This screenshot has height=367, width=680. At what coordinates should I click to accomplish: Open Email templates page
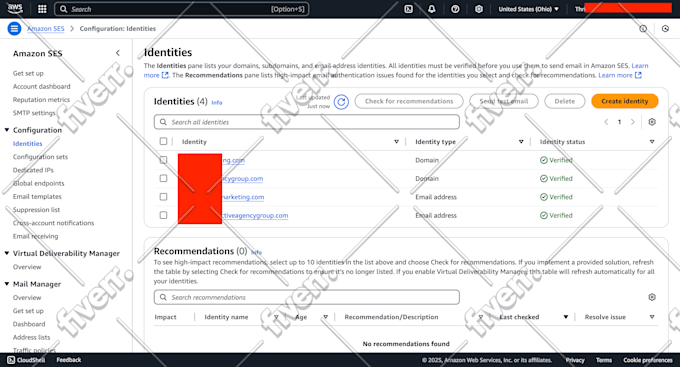point(37,197)
